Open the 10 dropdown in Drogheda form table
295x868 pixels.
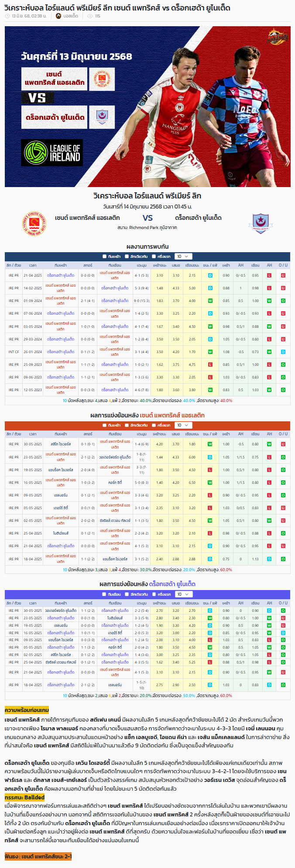pos(183,594)
